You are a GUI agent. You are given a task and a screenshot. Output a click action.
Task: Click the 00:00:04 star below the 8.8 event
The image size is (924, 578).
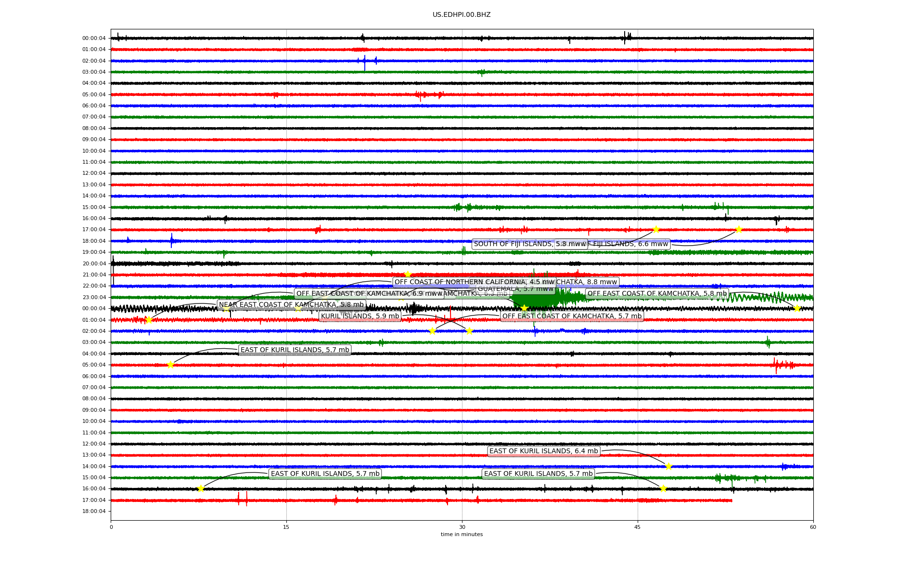point(524,308)
